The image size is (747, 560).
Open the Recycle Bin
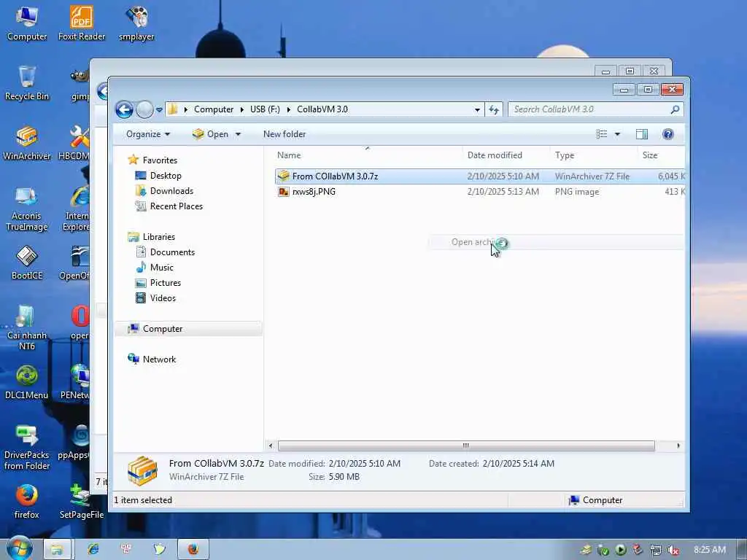point(27,83)
